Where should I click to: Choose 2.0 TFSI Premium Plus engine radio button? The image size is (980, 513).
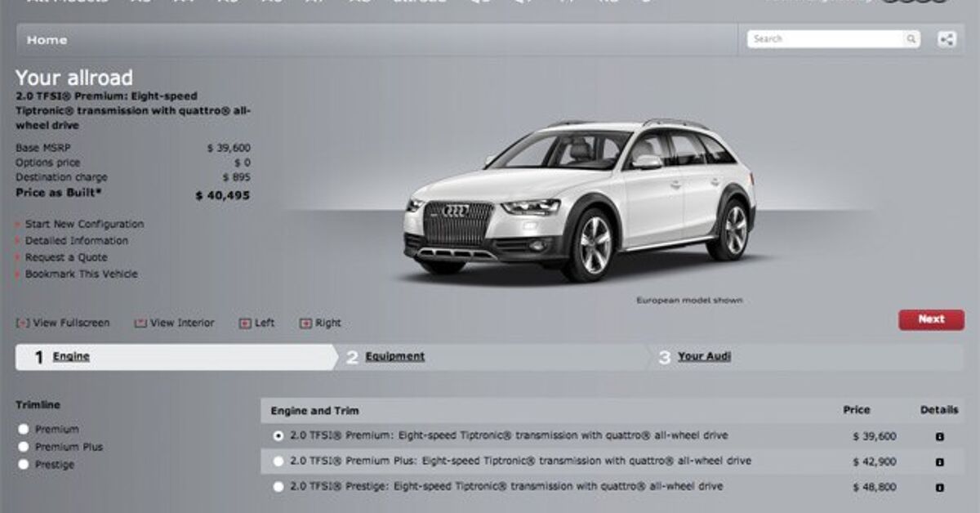point(278,462)
